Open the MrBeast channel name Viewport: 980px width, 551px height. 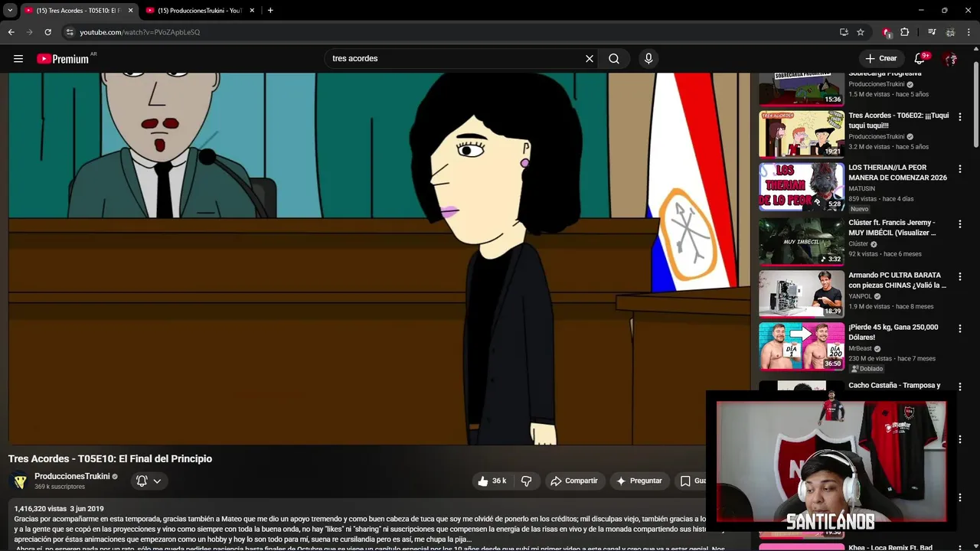pos(861,348)
